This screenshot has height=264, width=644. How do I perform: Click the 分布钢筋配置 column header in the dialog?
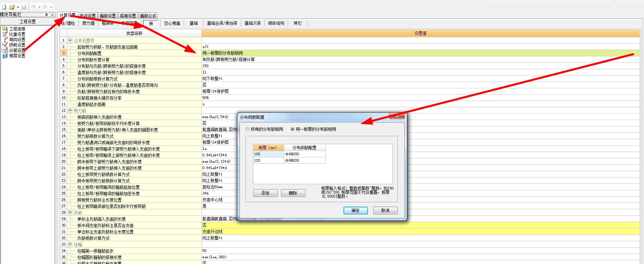coord(305,148)
